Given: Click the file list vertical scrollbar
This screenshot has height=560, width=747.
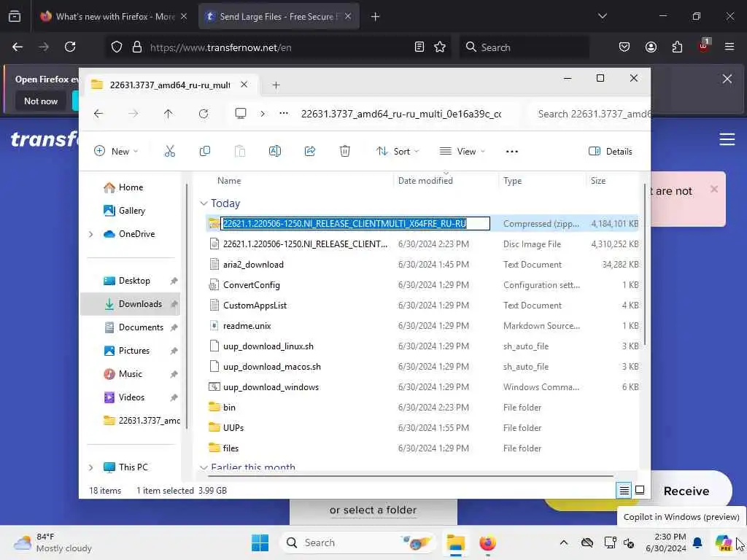Looking at the screenshot, I should tap(645, 264).
